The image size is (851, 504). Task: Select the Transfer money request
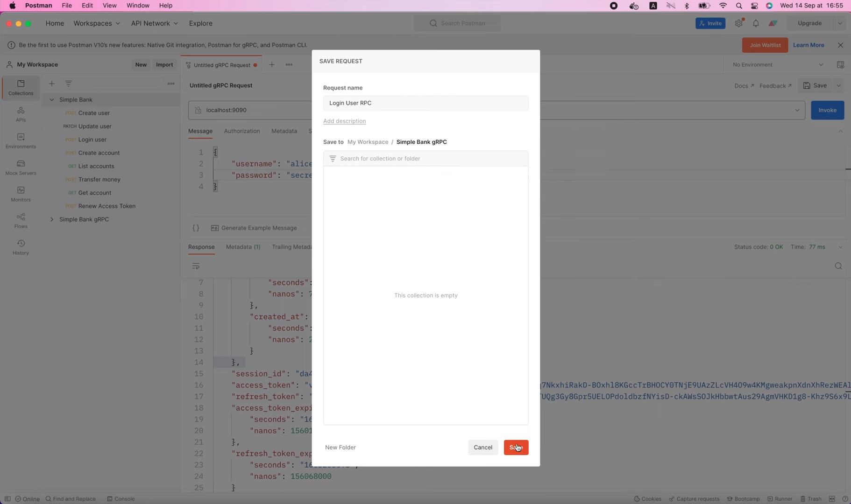pos(99,180)
